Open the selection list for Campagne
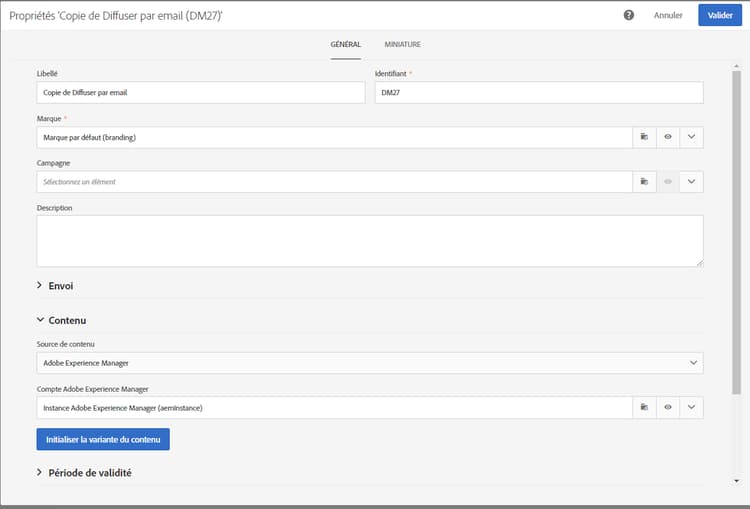The image size is (750, 509). pyautogui.click(x=644, y=182)
